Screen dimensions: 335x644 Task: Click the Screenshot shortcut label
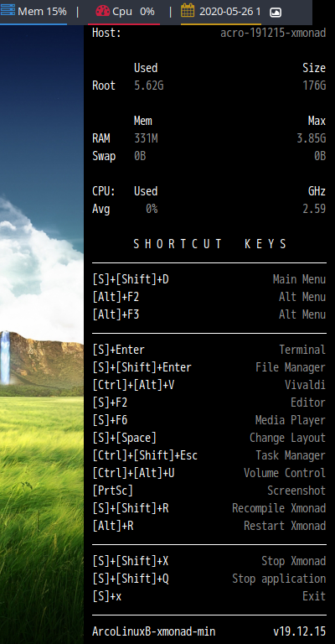click(x=296, y=491)
